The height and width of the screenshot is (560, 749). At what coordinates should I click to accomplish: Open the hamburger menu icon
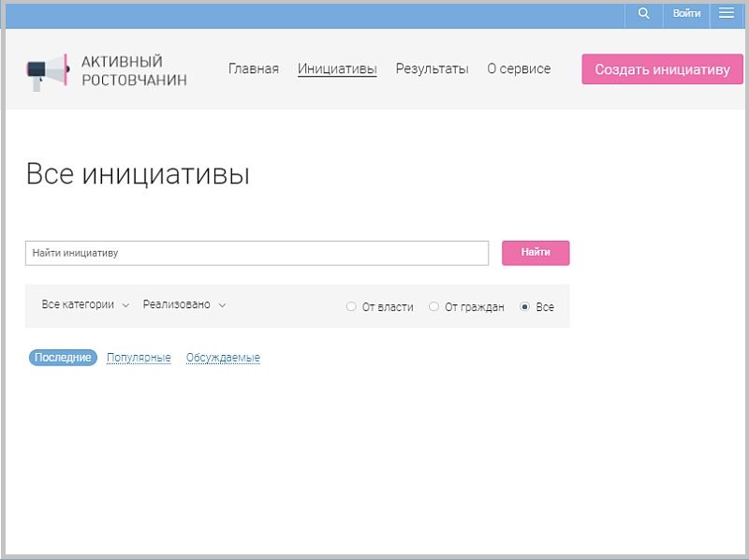(x=727, y=13)
